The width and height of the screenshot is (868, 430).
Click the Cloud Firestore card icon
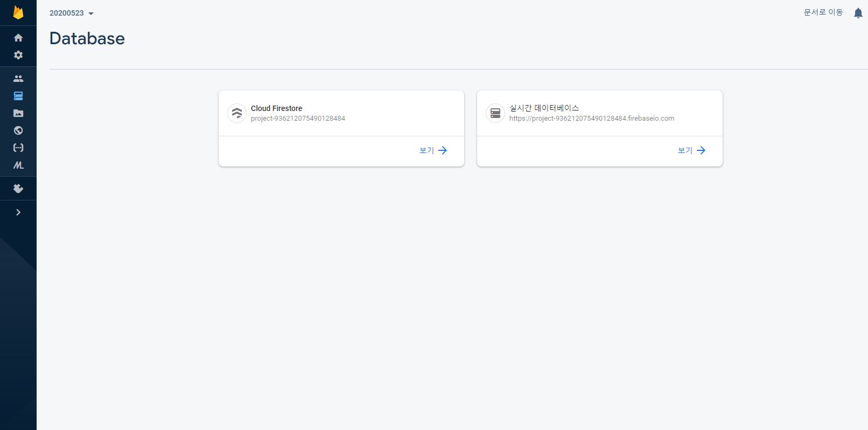[x=237, y=113]
